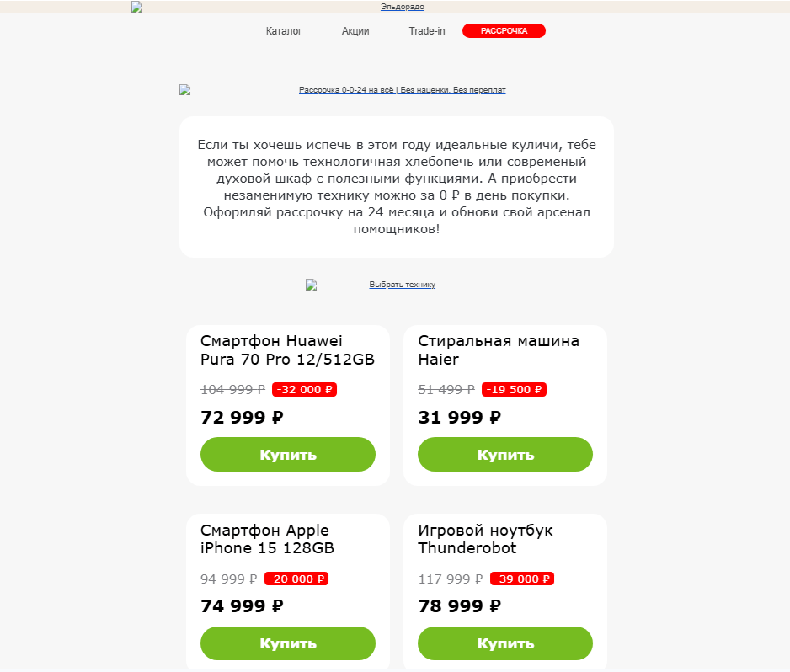Image resolution: width=790 pixels, height=672 pixels.
Task: Buy the Apple iPhone 15 128GB
Action: click(x=288, y=643)
